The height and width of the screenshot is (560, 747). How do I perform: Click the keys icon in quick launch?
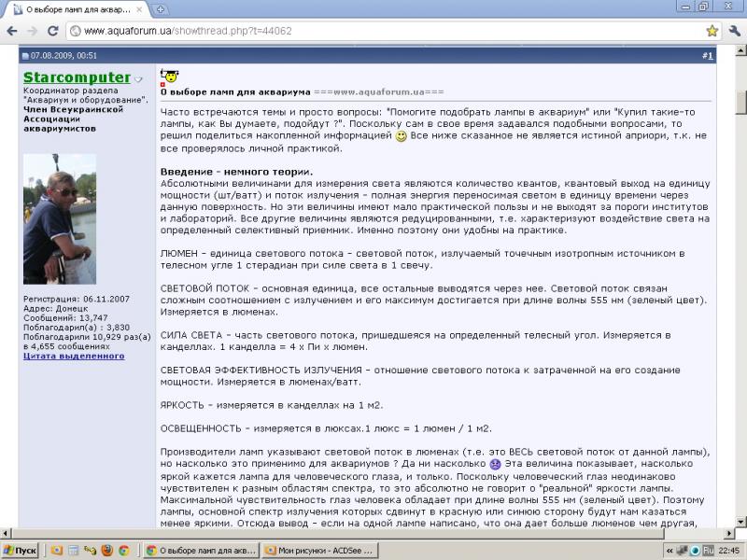(90, 550)
